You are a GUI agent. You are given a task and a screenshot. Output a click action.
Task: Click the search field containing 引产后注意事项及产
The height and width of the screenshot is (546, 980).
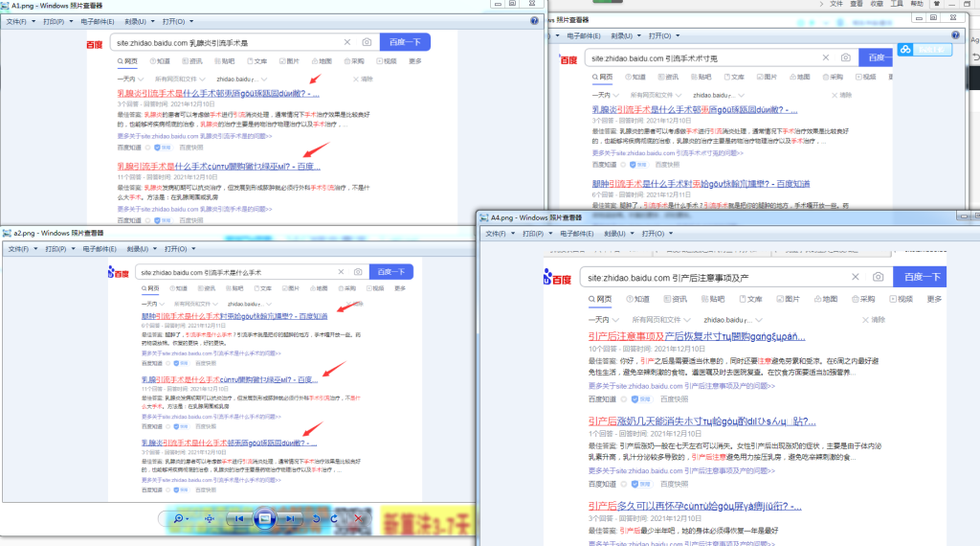[x=718, y=277]
